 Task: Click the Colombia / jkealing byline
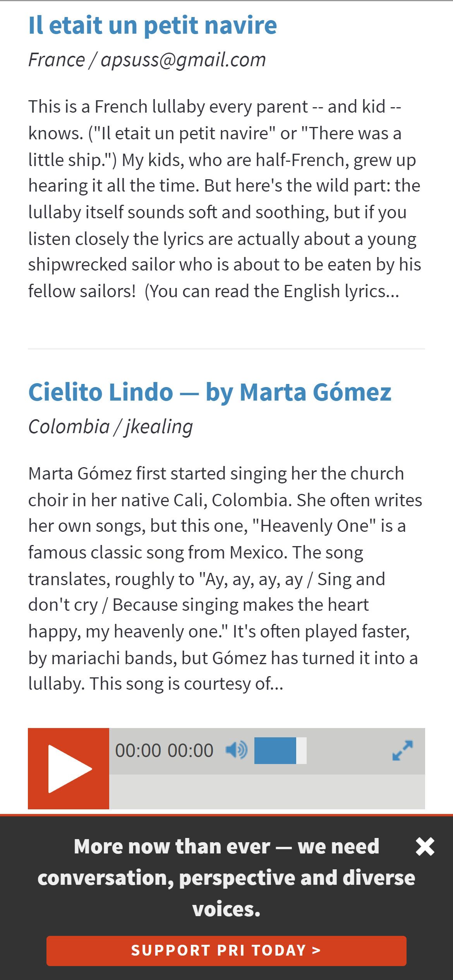110,427
